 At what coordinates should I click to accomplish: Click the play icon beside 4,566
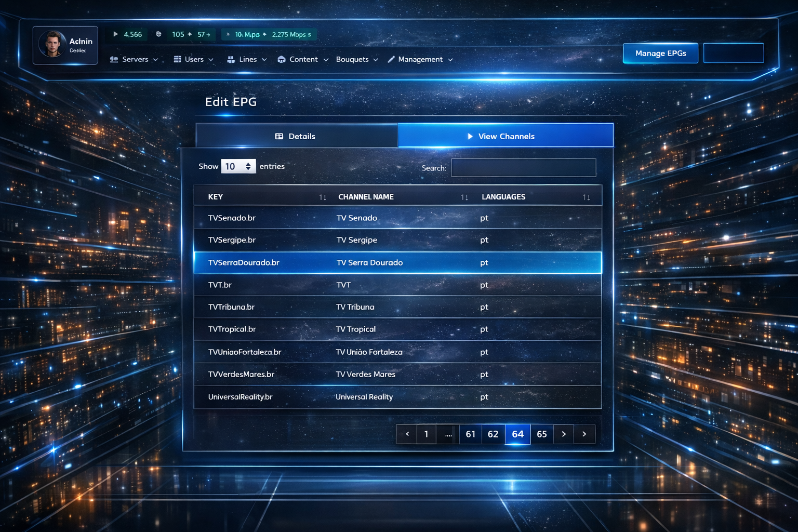click(x=115, y=34)
